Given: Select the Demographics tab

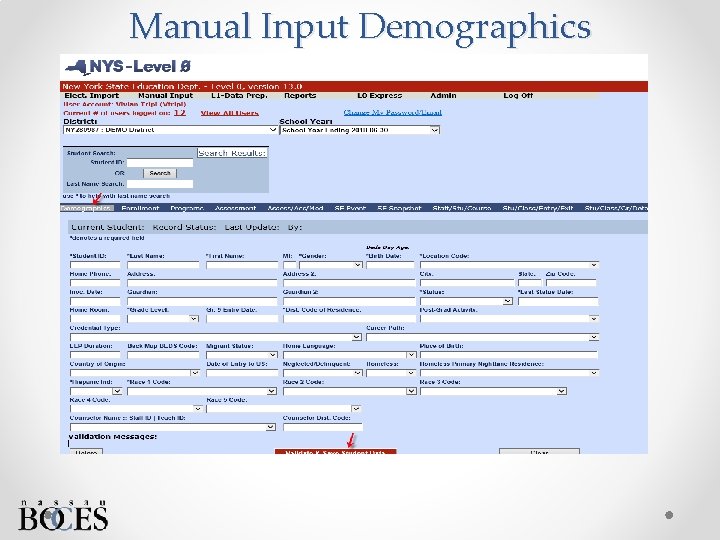Looking at the screenshot, I should 86,208.
